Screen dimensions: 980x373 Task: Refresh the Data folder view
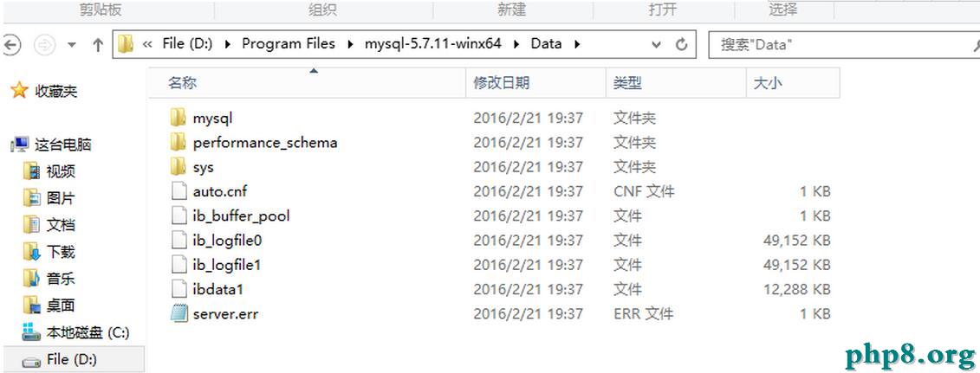pyautogui.click(x=682, y=44)
